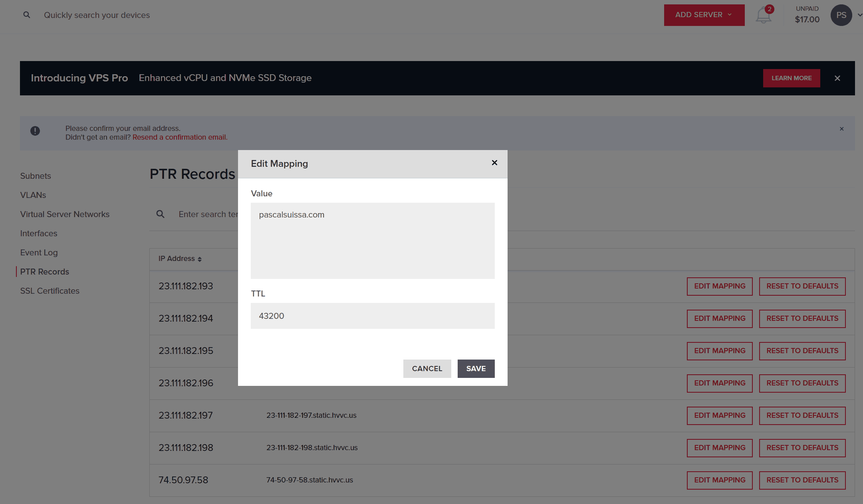Click the alert exclamation icon in notice
Viewport: 863px width, 504px height.
click(x=35, y=131)
